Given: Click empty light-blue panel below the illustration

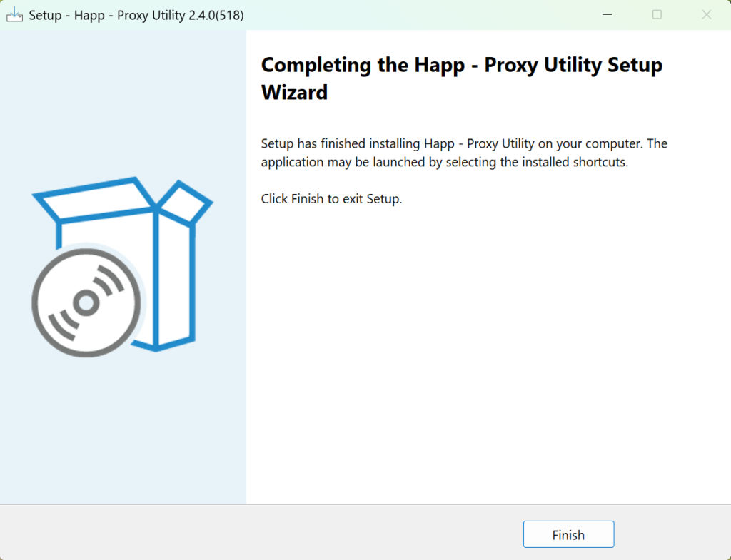Looking at the screenshot, I should point(123,435).
